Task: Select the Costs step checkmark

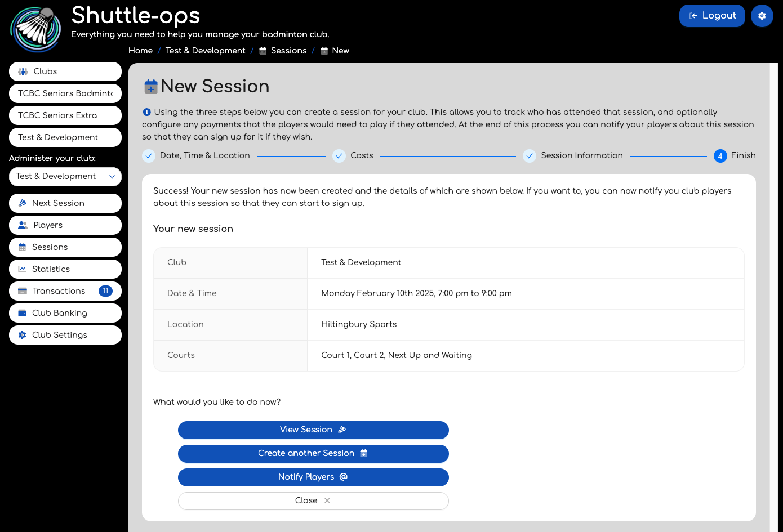Action: click(x=339, y=156)
